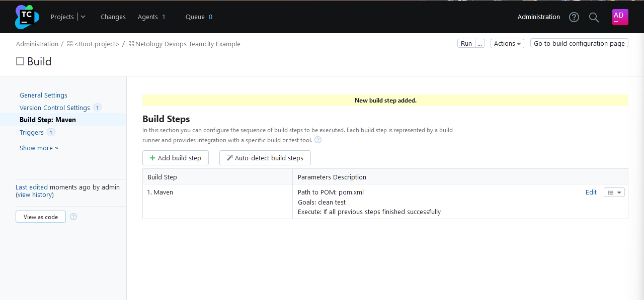This screenshot has height=300, width=644.
Task: Open General Settings tab
Action: pos(43,95)
